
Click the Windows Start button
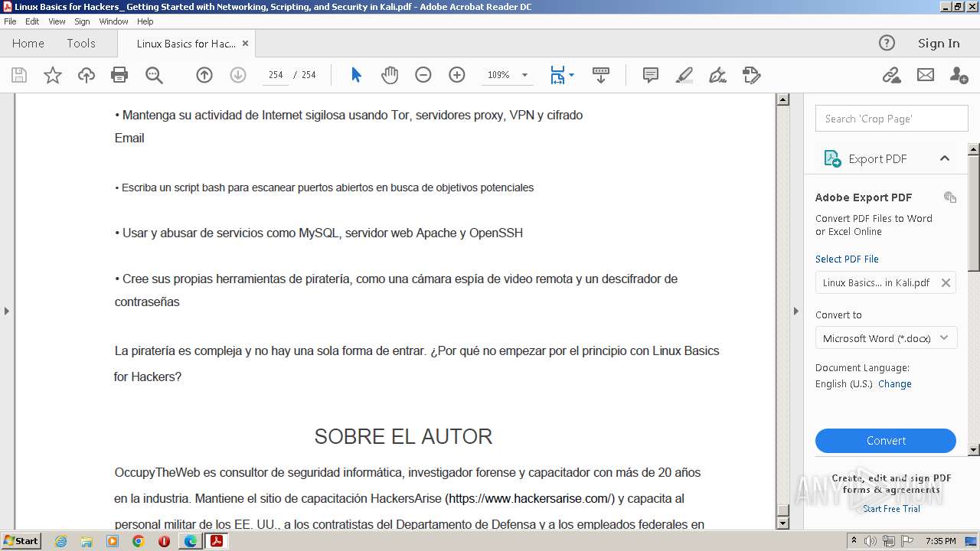[x=21, y=540]
